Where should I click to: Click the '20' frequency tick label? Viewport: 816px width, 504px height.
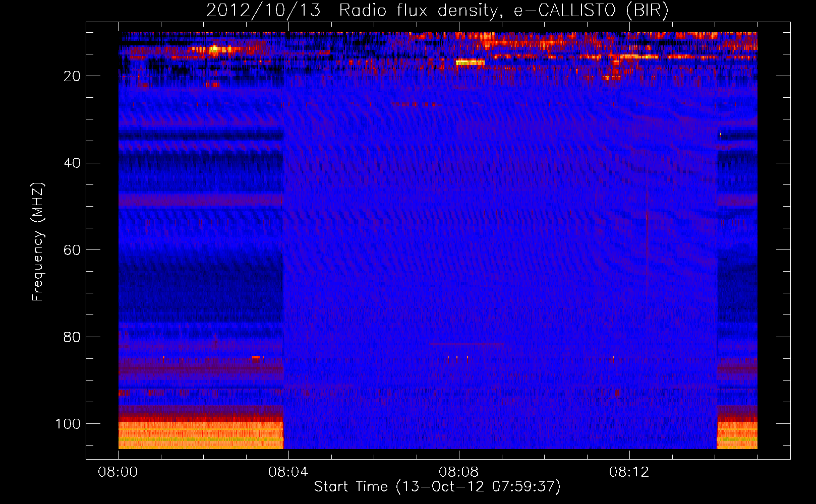[72, 76]
